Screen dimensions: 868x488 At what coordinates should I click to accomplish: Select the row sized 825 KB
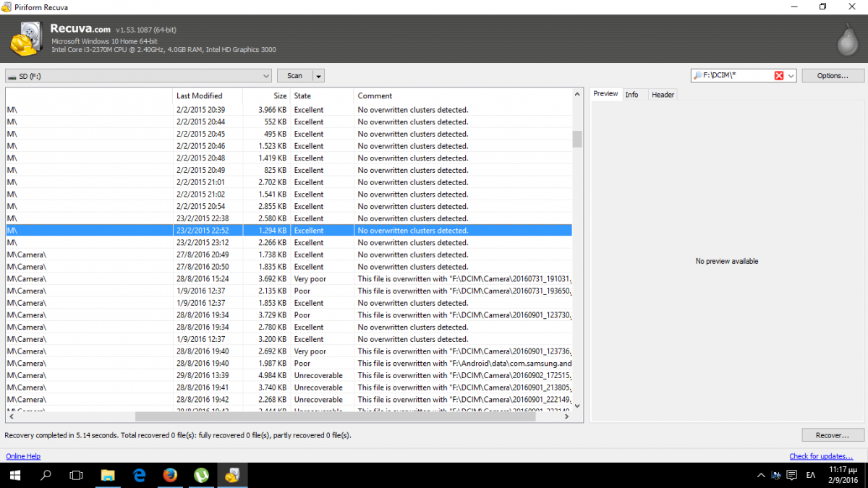[x=289, y=170]
